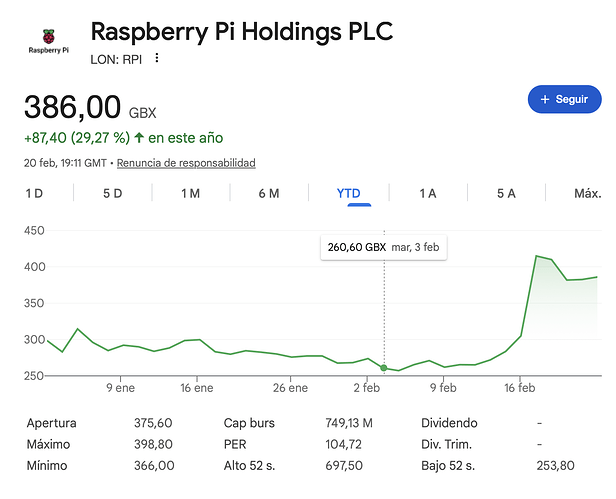The height and width of the screenshot is (499, 616).
Task: Click the Raspberry Pi Holdings PLC title
Action: pos(241,31)
